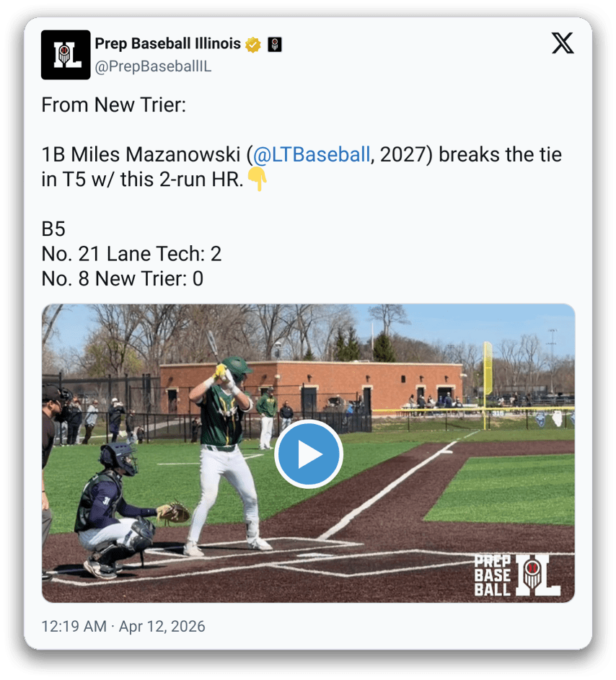616x680 pixels.
Task: Click the "From New Trier:" text line
Action: point(114,105)
